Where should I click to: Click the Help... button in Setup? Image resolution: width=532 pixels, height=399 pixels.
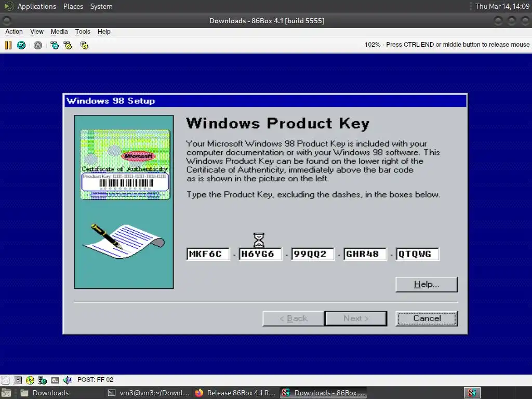(x=427, y=284)
